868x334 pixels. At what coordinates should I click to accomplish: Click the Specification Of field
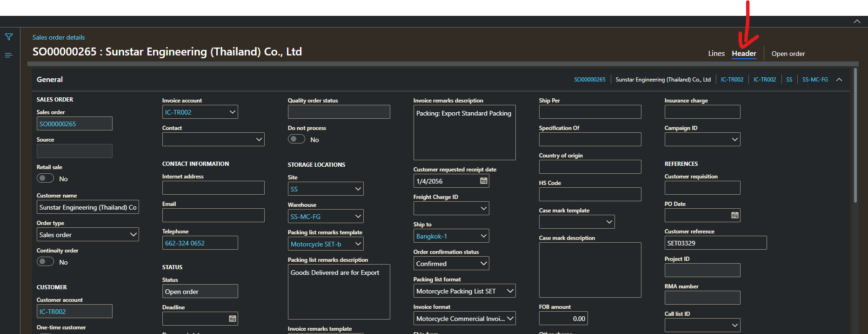tap(590, 139)
